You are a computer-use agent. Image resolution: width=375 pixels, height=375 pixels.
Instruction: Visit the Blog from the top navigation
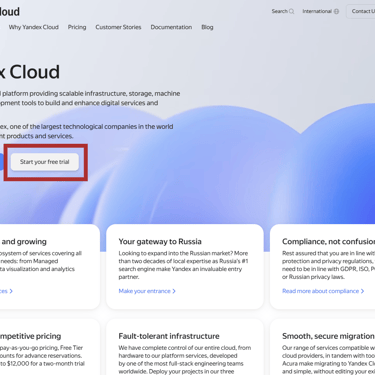coord(207,27)
